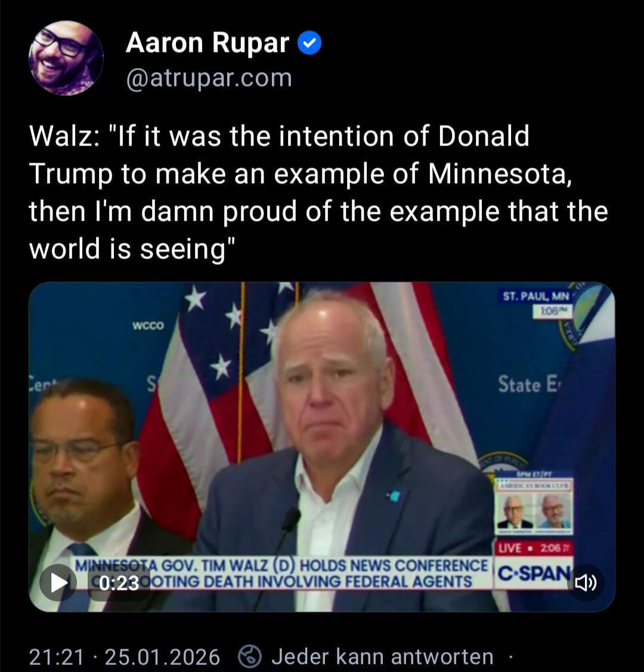644x672 pixels.
Task: Play the embedded Walz news conference video
Action: point(57,583)
